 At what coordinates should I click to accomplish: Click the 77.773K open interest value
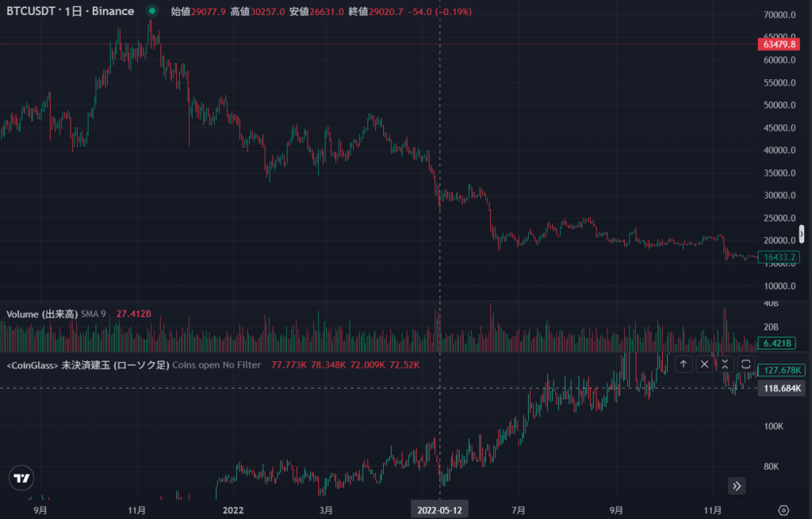289,365
